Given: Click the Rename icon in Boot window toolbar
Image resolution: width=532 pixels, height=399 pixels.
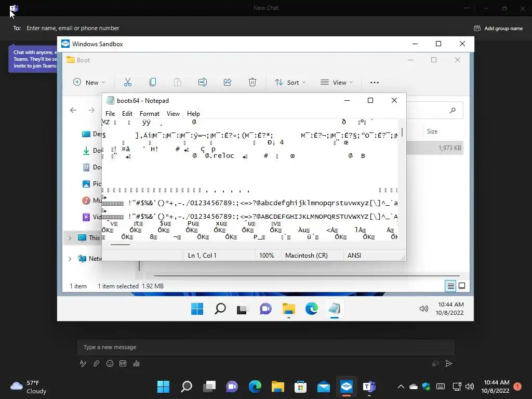Looking at the screenshot, I should (203, 82).
